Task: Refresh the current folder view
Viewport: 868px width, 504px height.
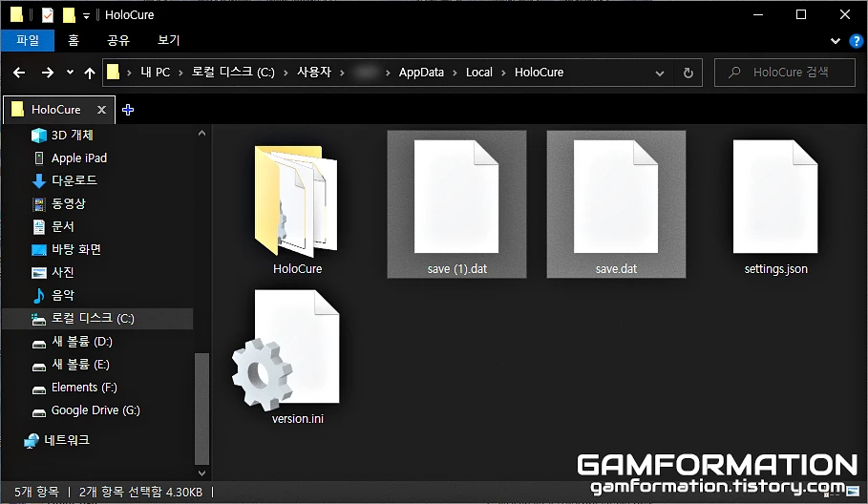Action: coord(688,73)
